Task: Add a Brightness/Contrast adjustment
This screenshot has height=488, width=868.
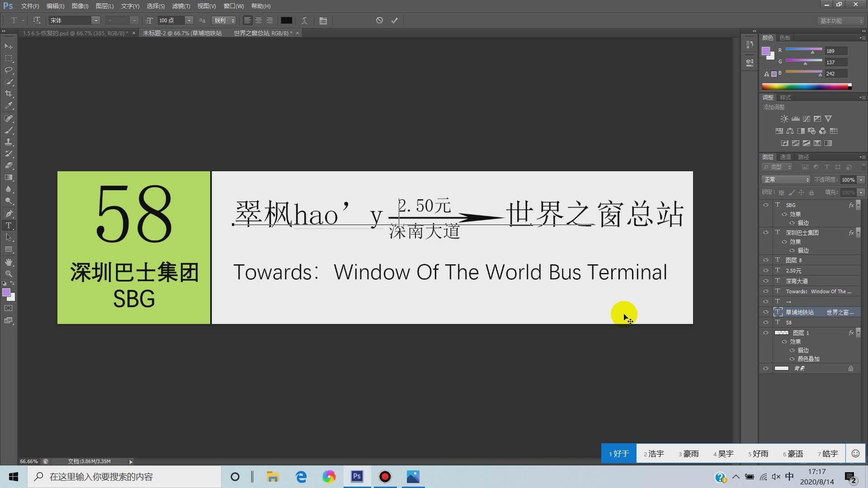Action: (784, 119)
